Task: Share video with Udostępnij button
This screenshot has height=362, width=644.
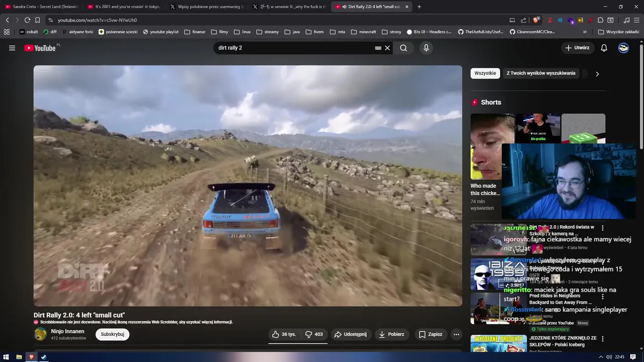Action: 351,334
